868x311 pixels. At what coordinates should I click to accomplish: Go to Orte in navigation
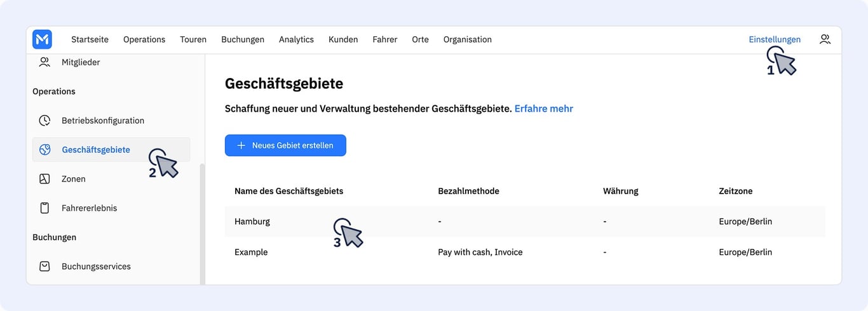[x=420, y=39]
